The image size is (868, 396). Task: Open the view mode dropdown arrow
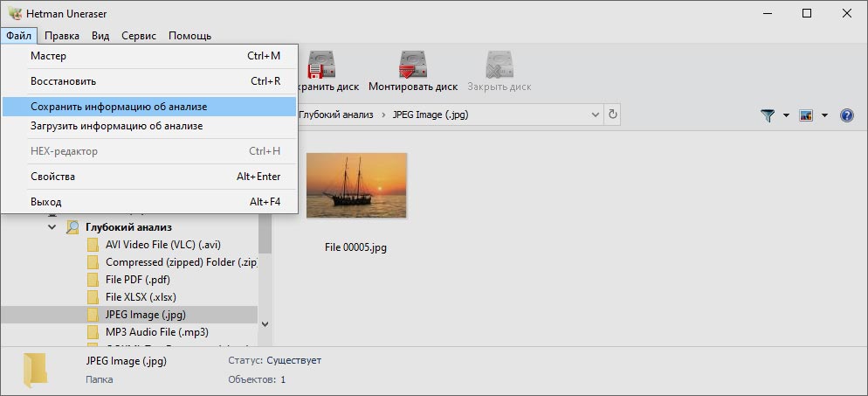point(824,115)
